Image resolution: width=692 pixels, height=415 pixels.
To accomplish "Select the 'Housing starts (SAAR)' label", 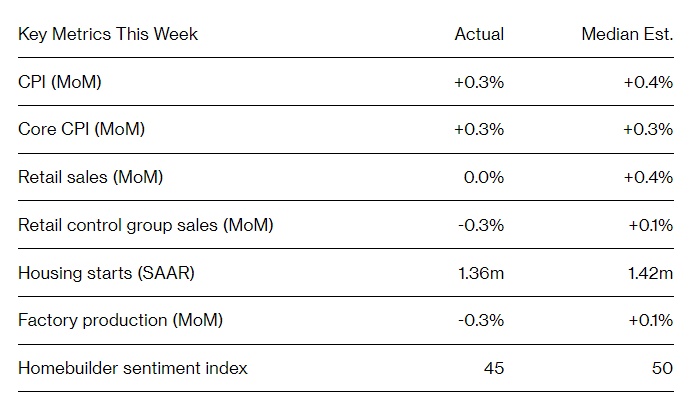I will (x=105, y=272).
